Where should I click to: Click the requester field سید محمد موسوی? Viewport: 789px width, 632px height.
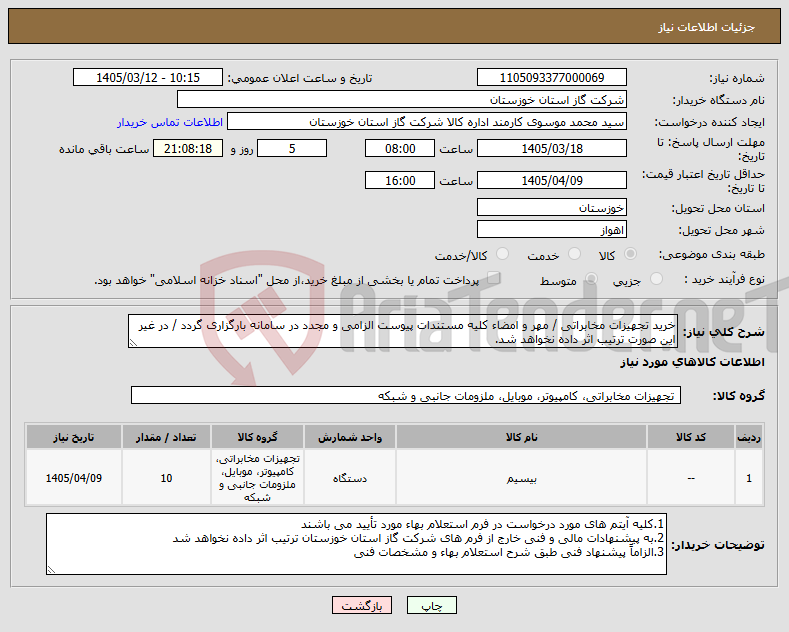point(427,122)
